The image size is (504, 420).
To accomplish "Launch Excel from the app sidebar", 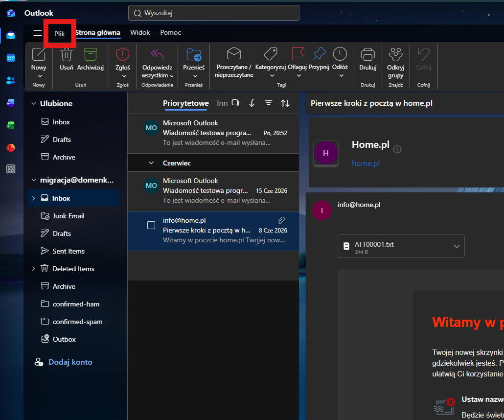I will tap(11, 125).
